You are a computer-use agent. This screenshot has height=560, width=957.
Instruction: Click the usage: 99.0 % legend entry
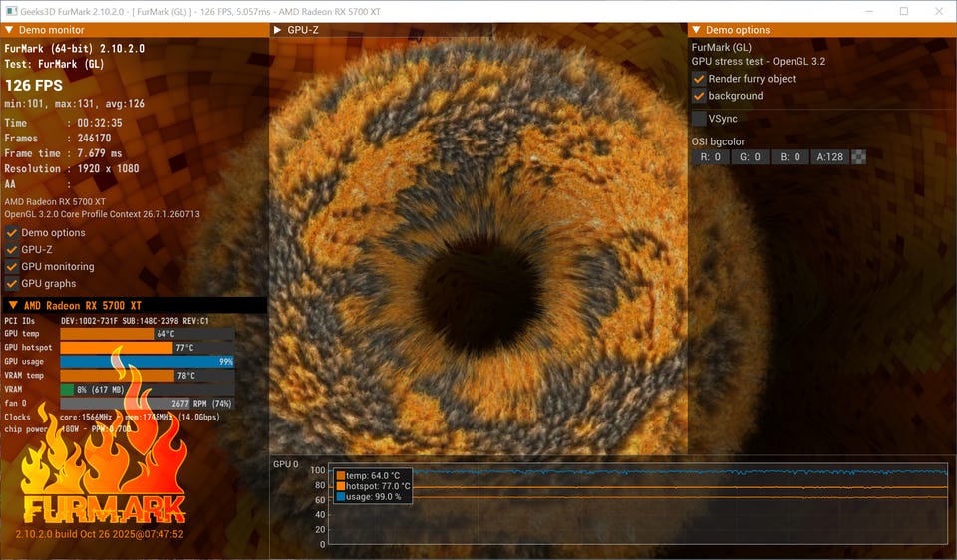pos(369,497)
